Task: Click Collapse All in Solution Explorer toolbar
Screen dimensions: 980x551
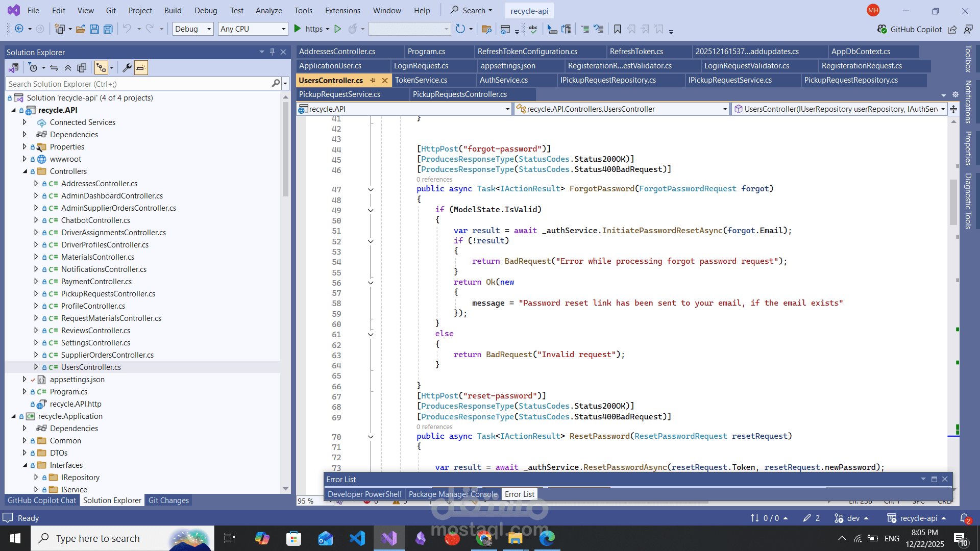Action: [68, 67]
